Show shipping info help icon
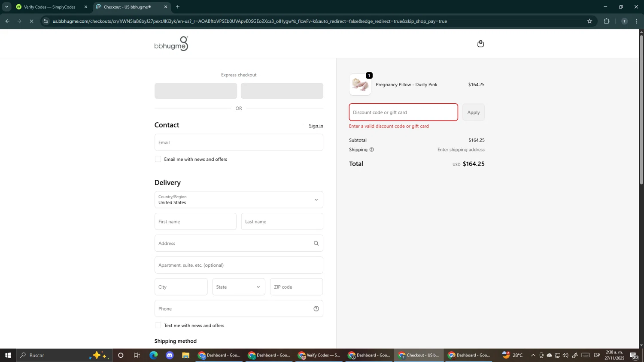Screen dimensions: 644x362 372,150
